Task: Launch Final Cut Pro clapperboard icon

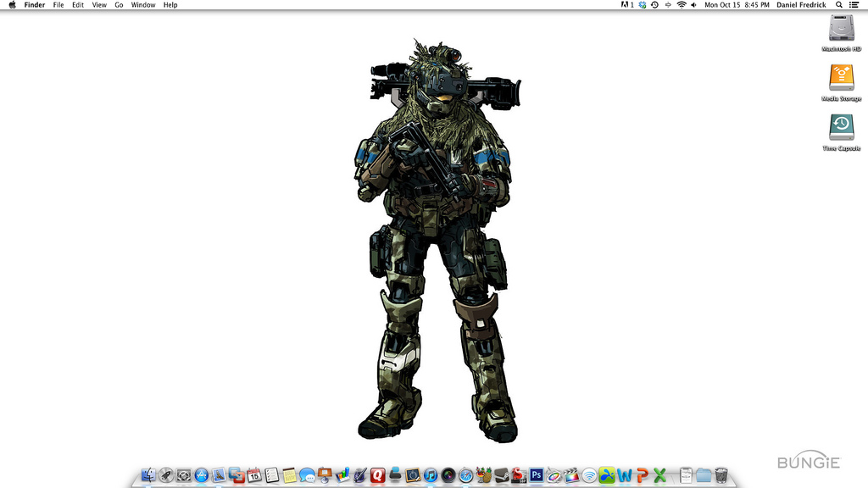Action: point(572,474)
